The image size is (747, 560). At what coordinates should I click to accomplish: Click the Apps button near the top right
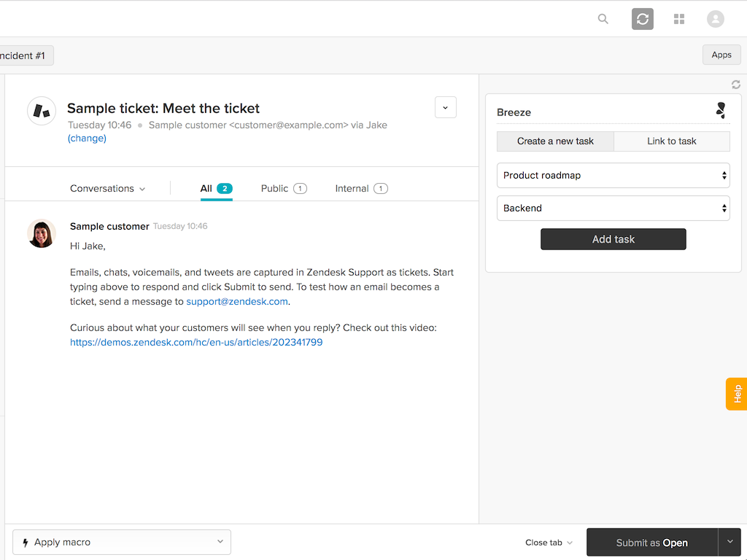(x=721, y=55)
